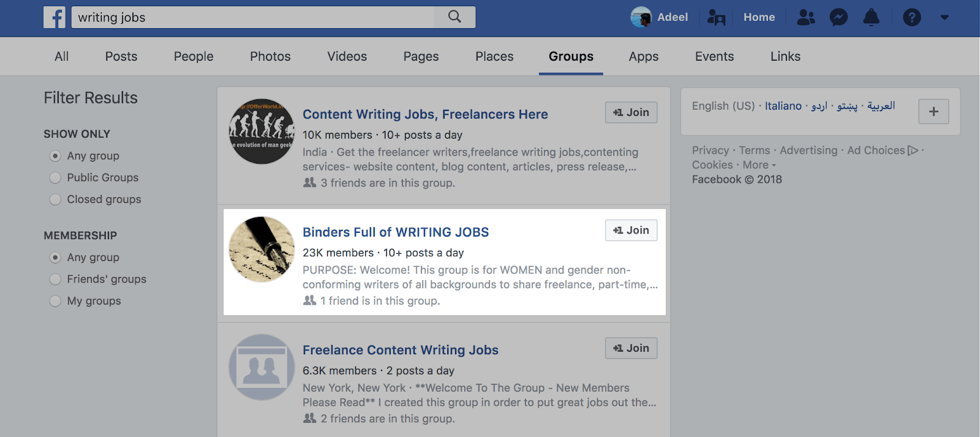Join Binders Full of WRITING JOBS group
The image size is (980, 437).
pos(631,230)
